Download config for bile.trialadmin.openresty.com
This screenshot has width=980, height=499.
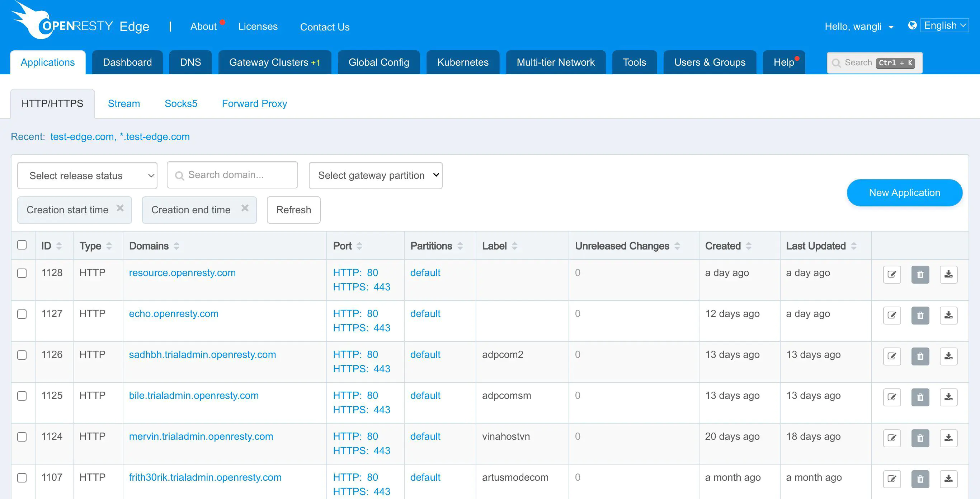[948, 397]
